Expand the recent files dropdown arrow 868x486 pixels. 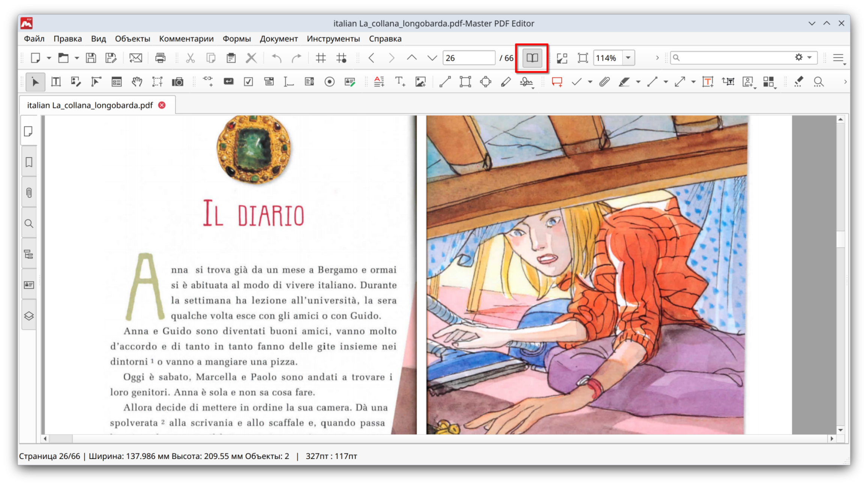[x=77, y=58]
